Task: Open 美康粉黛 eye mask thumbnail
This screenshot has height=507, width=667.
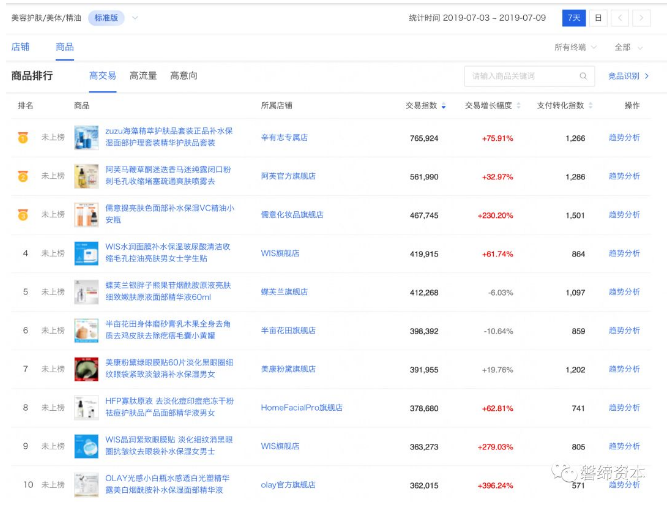Action: pos(86,369)
